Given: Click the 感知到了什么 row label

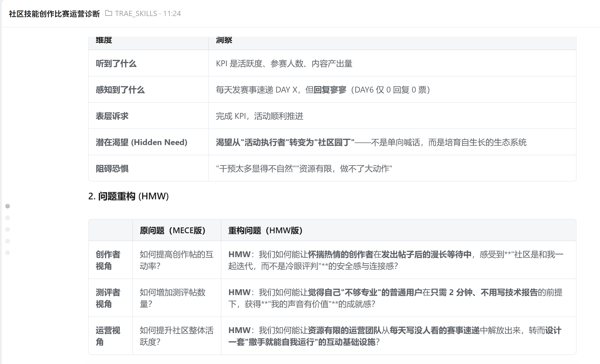Looking at the screenshot, I should click(x=120, y=90).
